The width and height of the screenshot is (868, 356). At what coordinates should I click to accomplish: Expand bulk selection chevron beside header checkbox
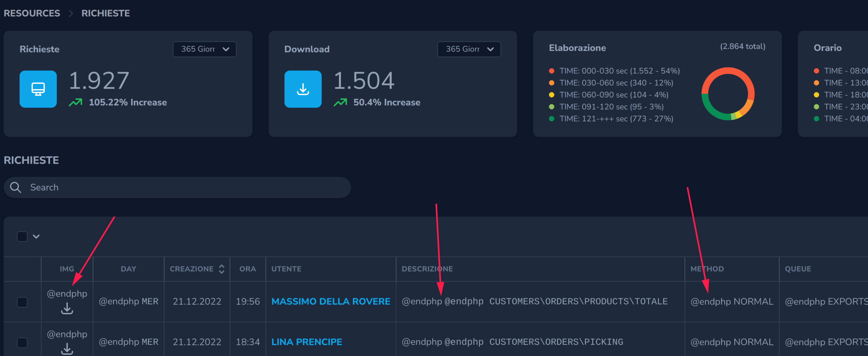pos(36,236)
